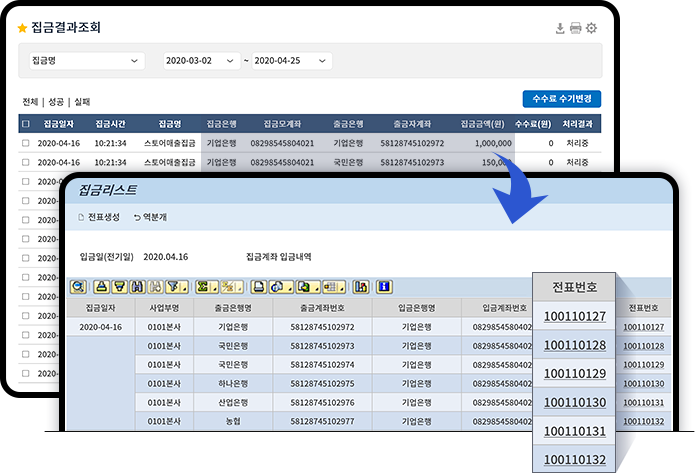Viewport: 695px width, 473px height.
Task: Click the blue information icon in toolbar
Action: point(385,286)
